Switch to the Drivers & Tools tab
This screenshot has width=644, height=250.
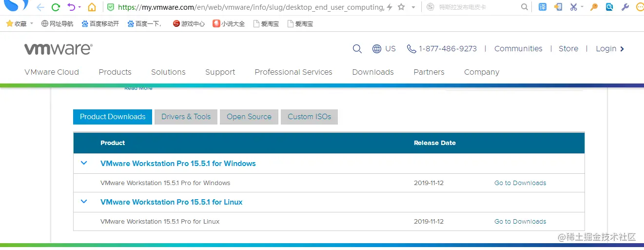coord(186,117)
